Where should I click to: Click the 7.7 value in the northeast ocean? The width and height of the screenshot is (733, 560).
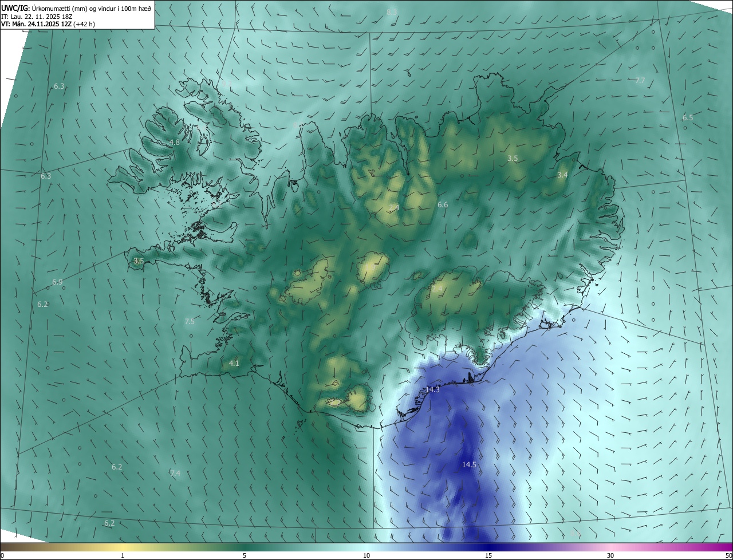point(640,81)
